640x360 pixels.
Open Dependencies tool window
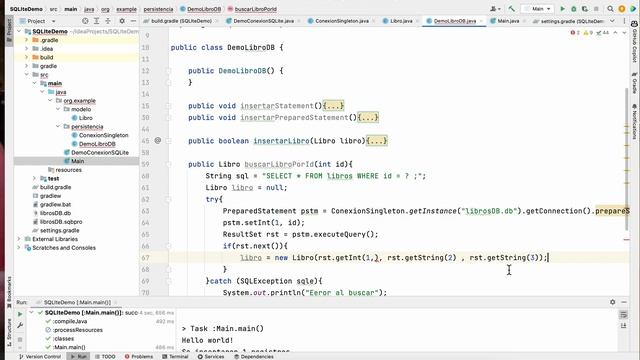(254, 356)
